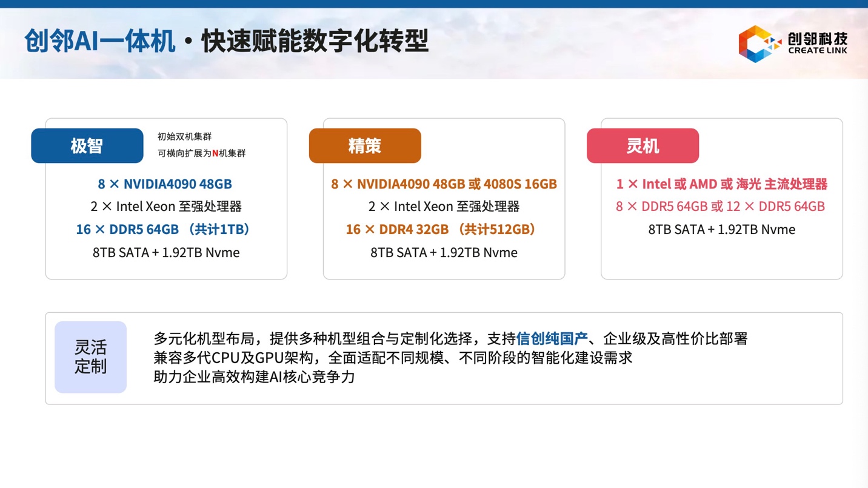Click the Intel Xeon 至强处理器 line in 精策 card
The height and width of the screenshot is (488, 868).
pos(444,206)
